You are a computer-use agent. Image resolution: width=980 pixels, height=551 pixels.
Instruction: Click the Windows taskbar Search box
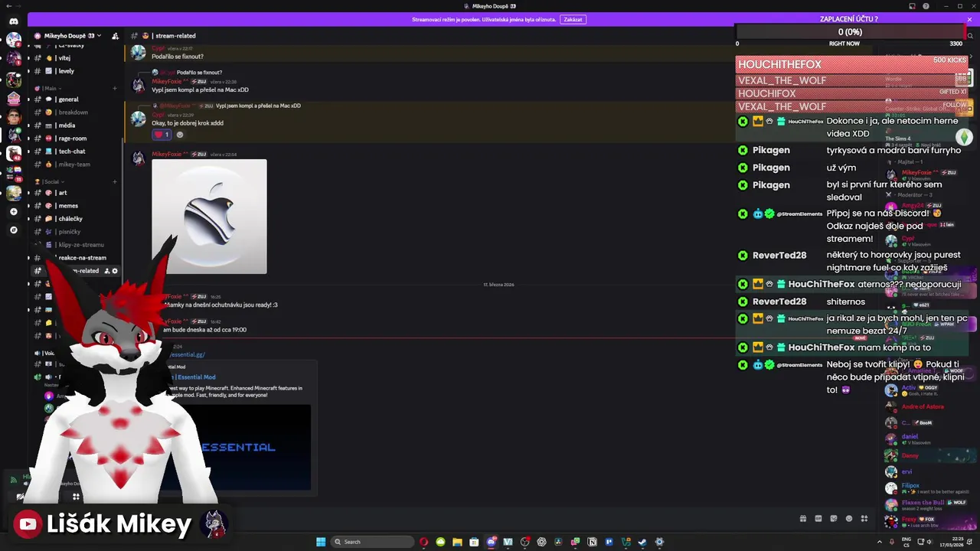[372, 542]
